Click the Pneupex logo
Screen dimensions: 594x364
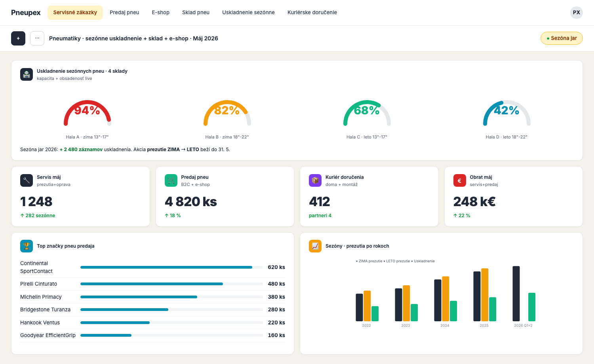[x=26, y=13]
